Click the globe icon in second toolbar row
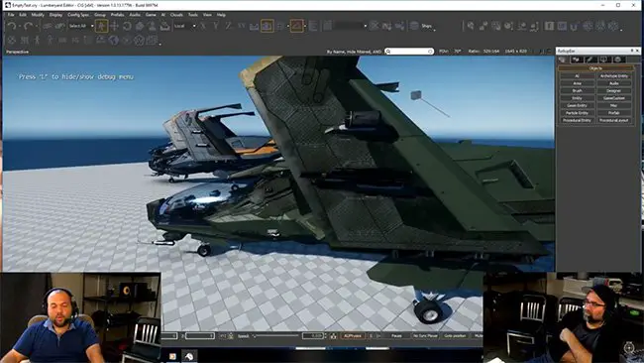This screenshot has width=644, height=363. 114,40
